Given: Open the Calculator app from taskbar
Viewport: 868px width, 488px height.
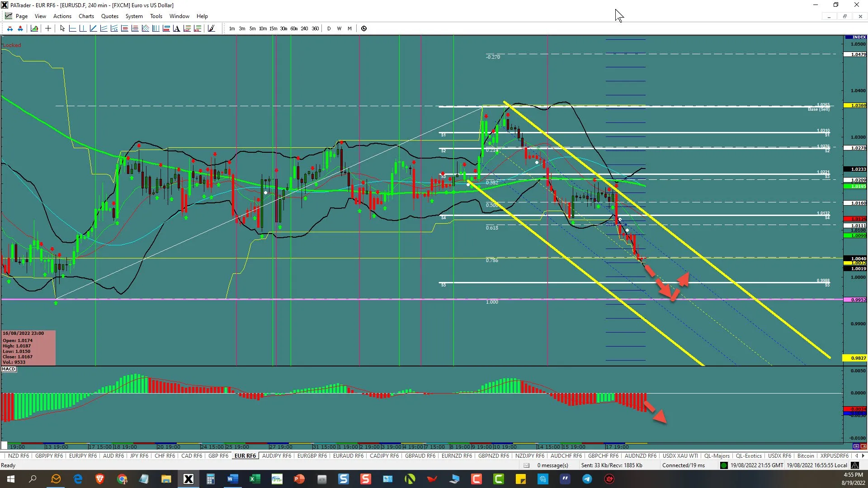Looking at the screenshot, I should tap(210, 479).
